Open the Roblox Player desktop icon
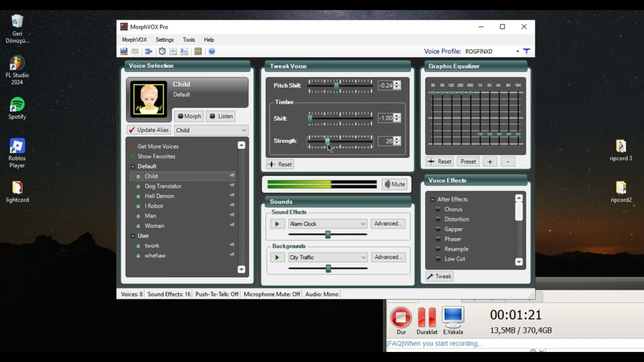This screenshot has width=644, height=362. pos(17,153)
